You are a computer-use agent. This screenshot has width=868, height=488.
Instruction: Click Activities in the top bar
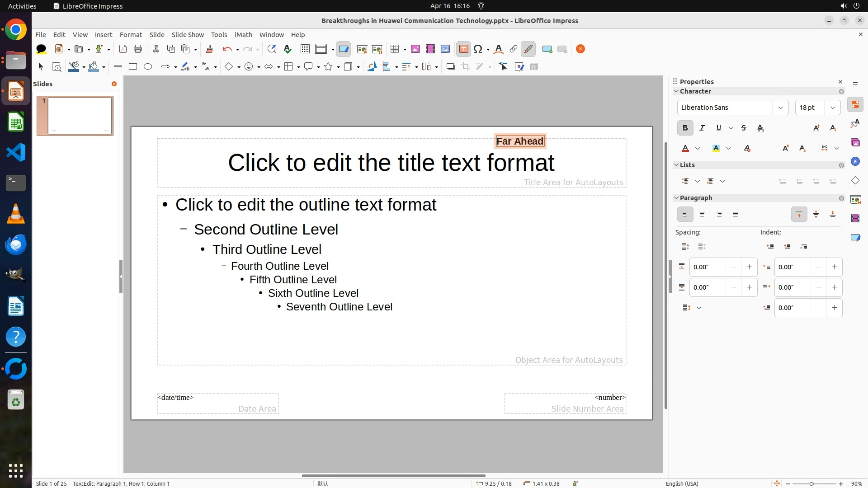tap(22, 6)
